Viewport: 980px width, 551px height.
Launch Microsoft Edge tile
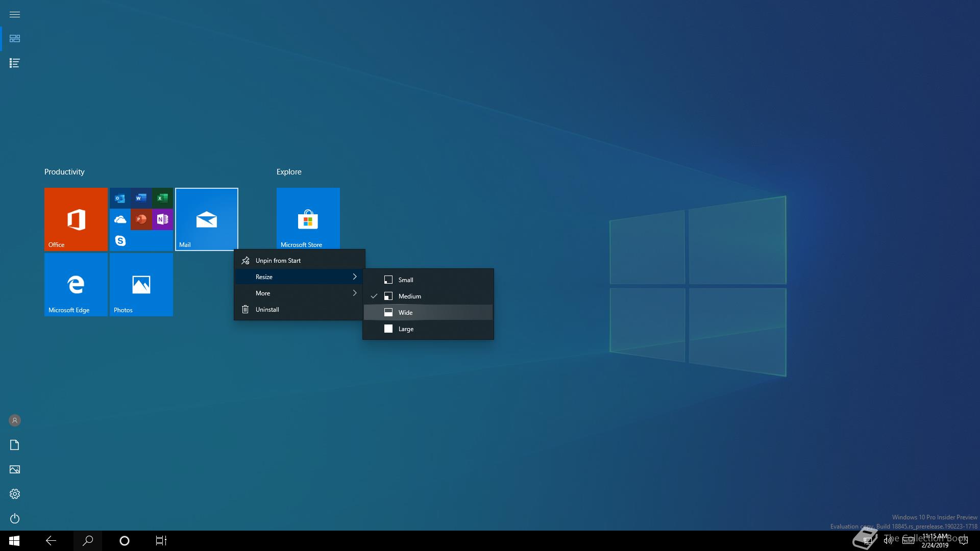click(76, 285)
